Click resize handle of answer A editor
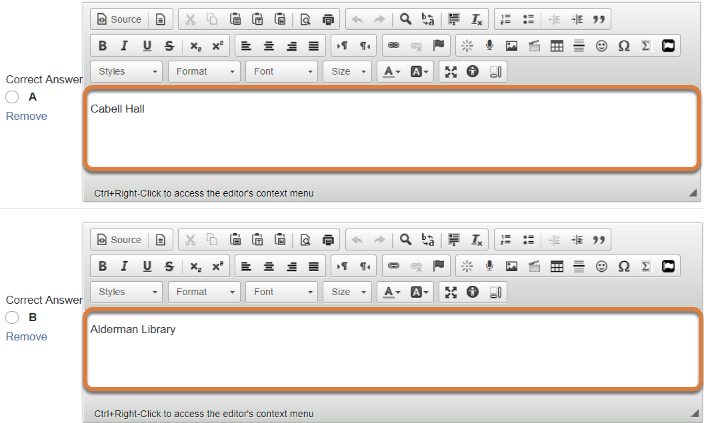This screenshot has width=704, height=423. pos(693,193)
